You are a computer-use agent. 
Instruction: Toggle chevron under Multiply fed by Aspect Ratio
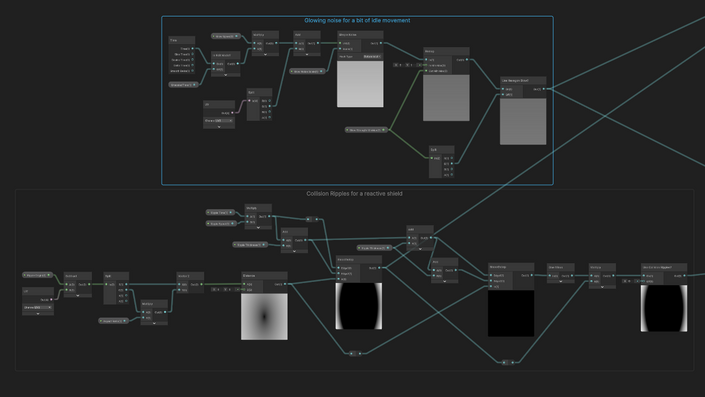point(154,323)
